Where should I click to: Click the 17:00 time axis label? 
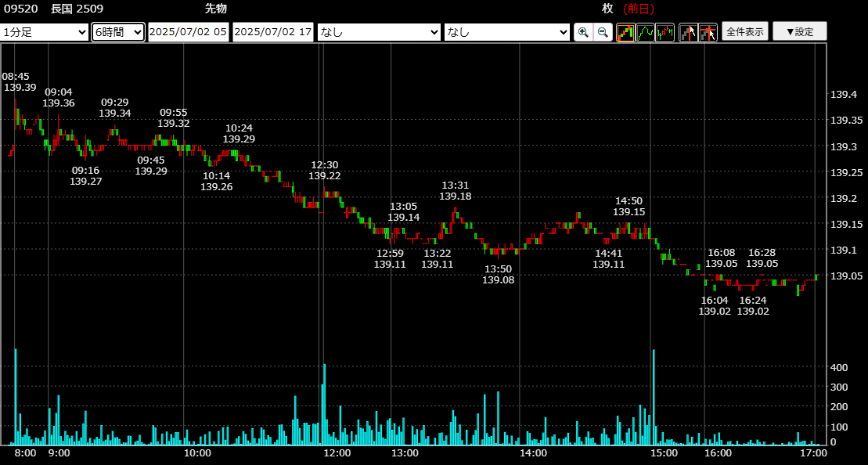tap(813, 452)
